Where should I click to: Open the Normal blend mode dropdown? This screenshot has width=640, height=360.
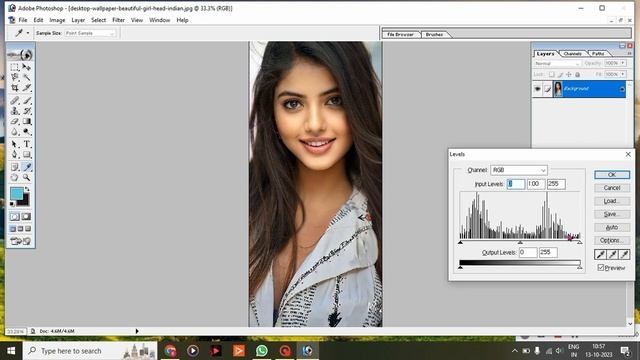coord(557,64)
